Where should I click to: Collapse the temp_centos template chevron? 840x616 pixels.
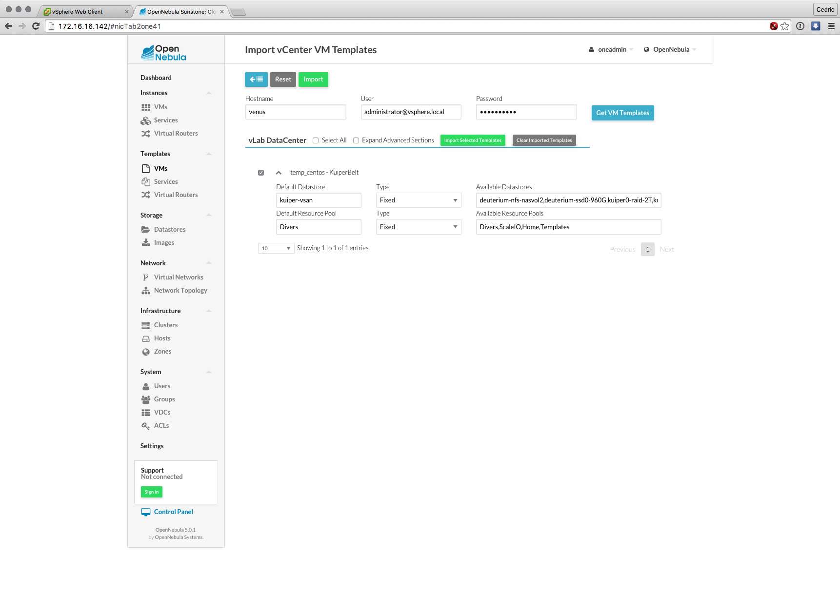point(279,173)
